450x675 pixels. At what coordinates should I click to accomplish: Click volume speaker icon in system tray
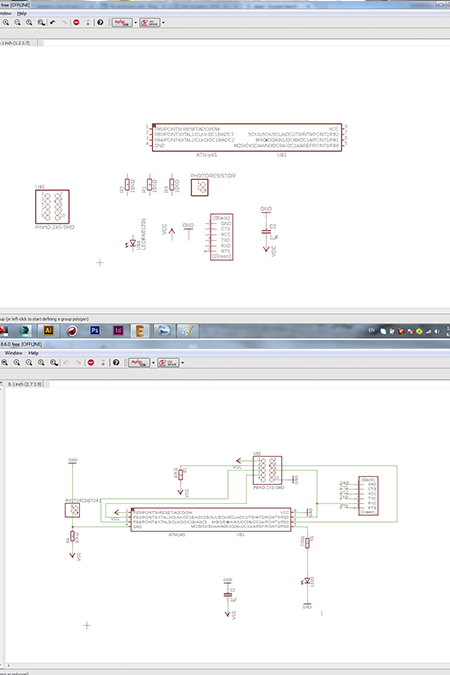tap(437, 331)
